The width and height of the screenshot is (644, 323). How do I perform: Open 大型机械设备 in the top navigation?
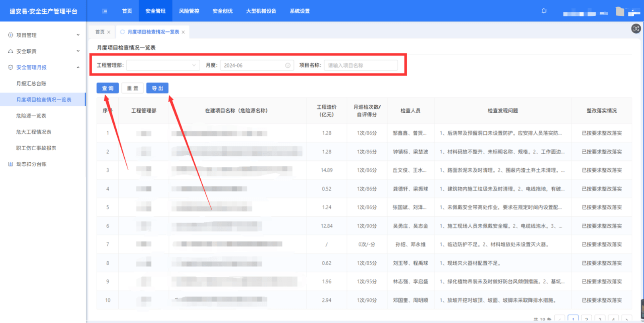coord(261,11)
